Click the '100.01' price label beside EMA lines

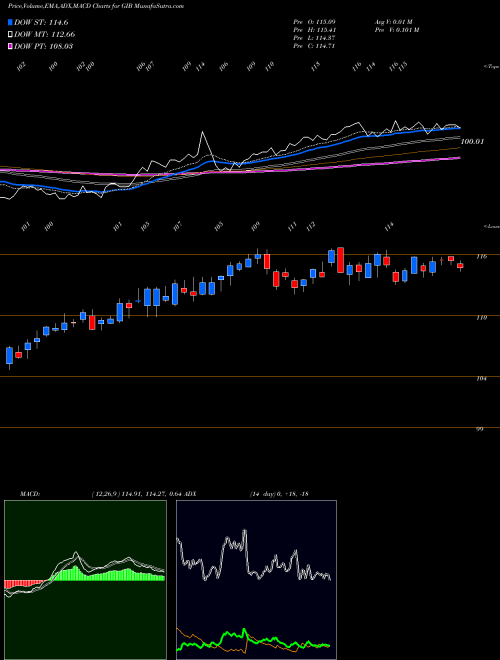click(472, 141)
